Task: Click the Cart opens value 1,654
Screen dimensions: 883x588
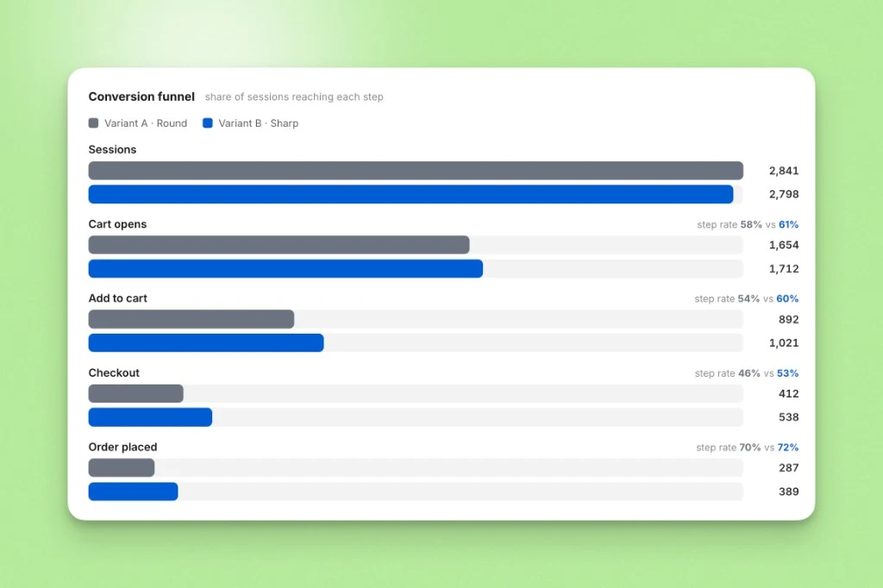Action: point(784,245)
